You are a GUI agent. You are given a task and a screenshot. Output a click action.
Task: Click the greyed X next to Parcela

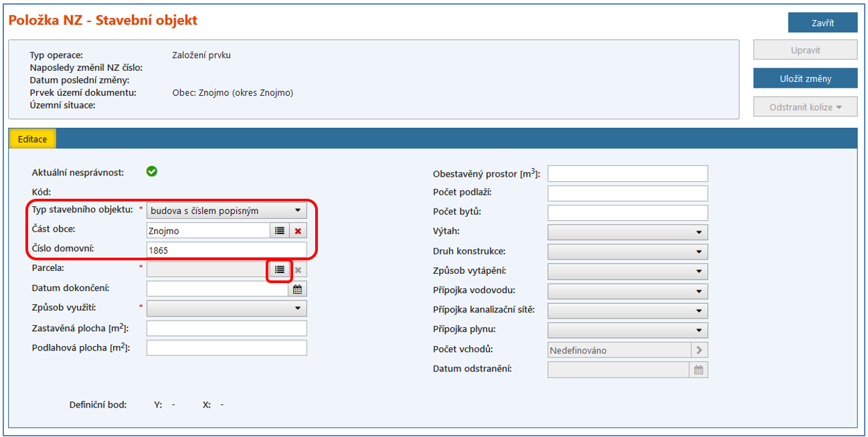pos(298,270)
